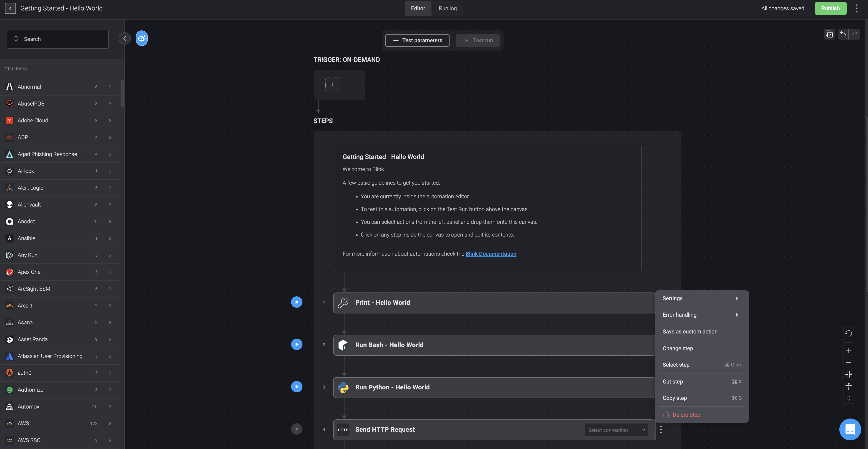Click the undo arrow icon
The height and width of the screenshot is (449, 868).
[x=843, y=34]
